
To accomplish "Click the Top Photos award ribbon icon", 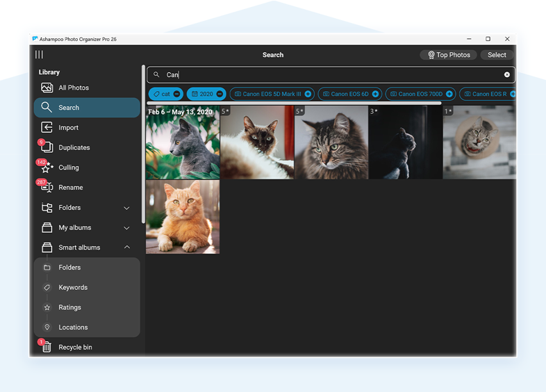I will point(431,55).
